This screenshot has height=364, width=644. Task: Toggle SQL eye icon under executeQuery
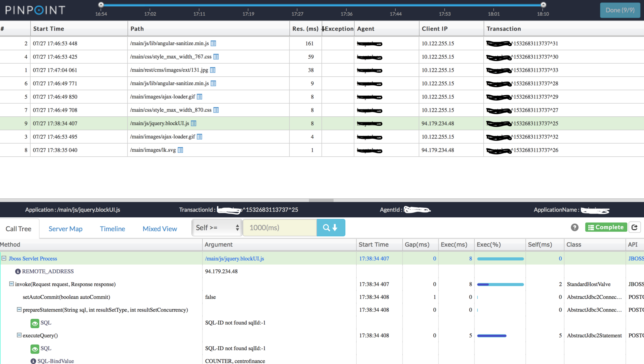pyautogui.click(x=35, y=349)
